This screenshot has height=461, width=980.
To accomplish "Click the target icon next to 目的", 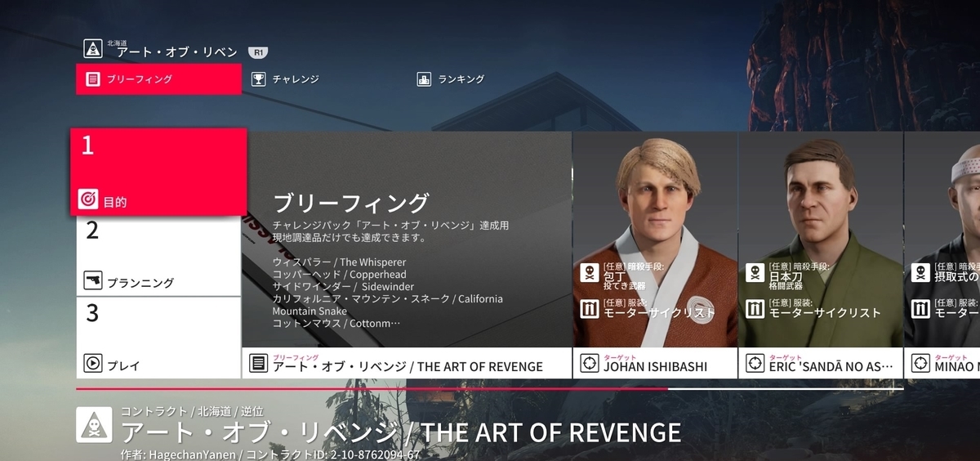I will click(x=88, y=199).
